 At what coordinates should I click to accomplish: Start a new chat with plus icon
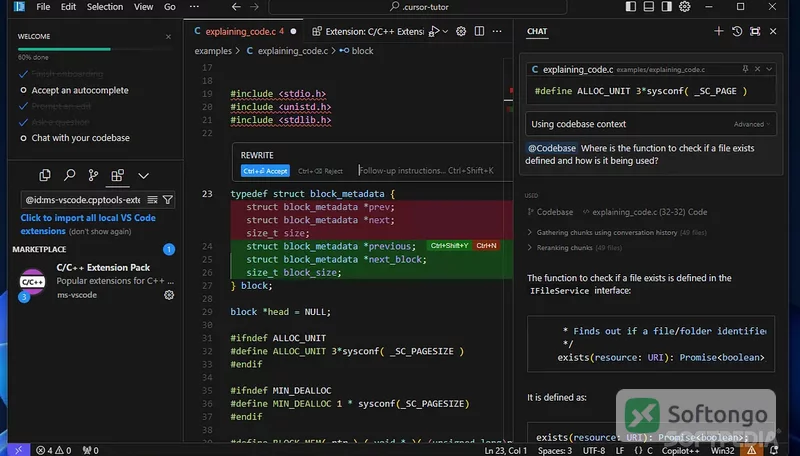718,31
